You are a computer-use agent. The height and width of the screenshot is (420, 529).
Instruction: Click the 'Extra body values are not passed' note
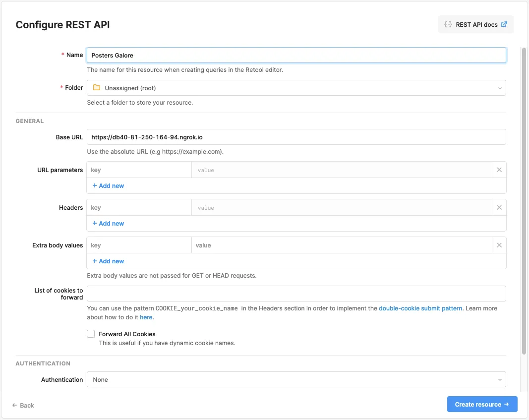(x=172, y=276)
